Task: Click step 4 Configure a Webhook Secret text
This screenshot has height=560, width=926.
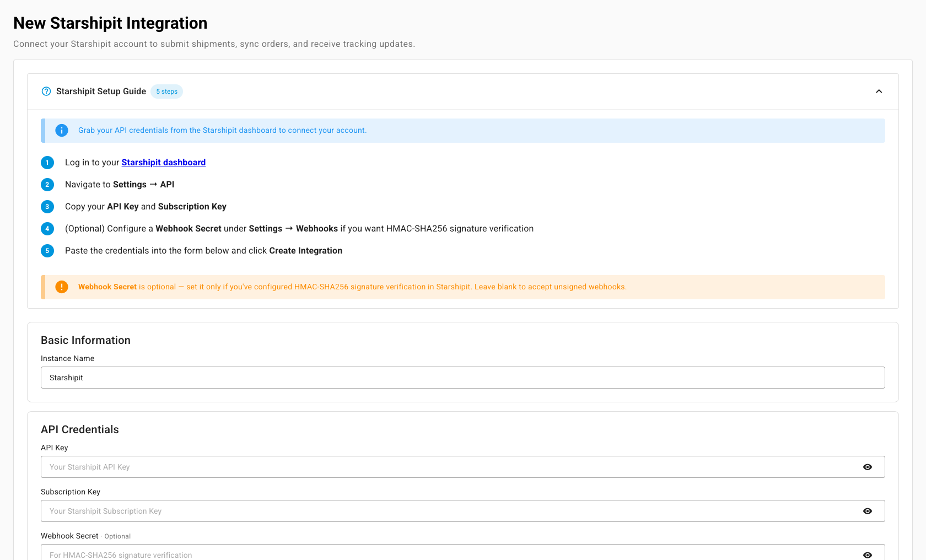Action: click(x=299, y=229)
